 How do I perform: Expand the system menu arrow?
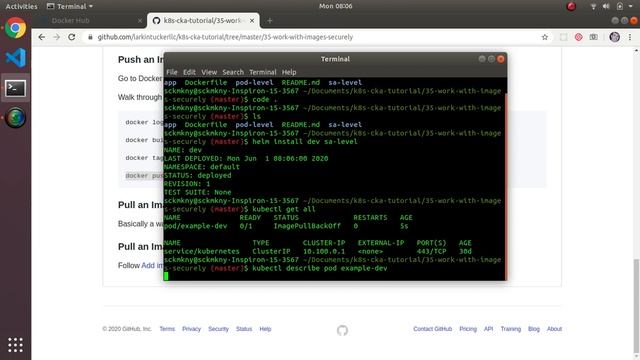631,6
